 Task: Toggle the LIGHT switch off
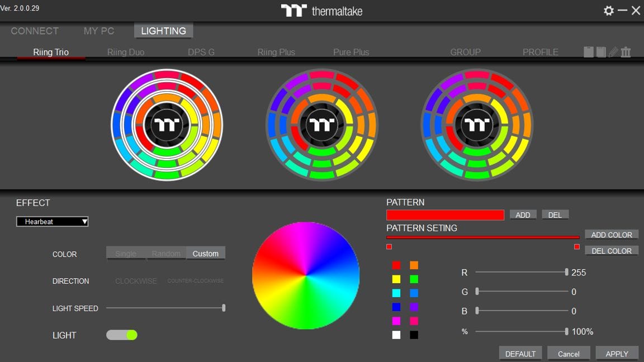point(122,335)
